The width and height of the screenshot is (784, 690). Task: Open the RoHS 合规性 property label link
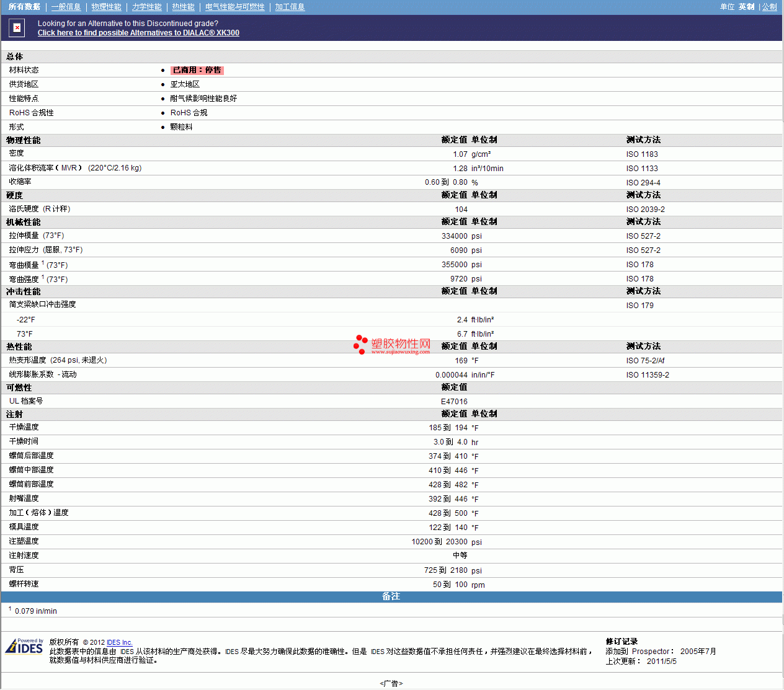point(32,113)
